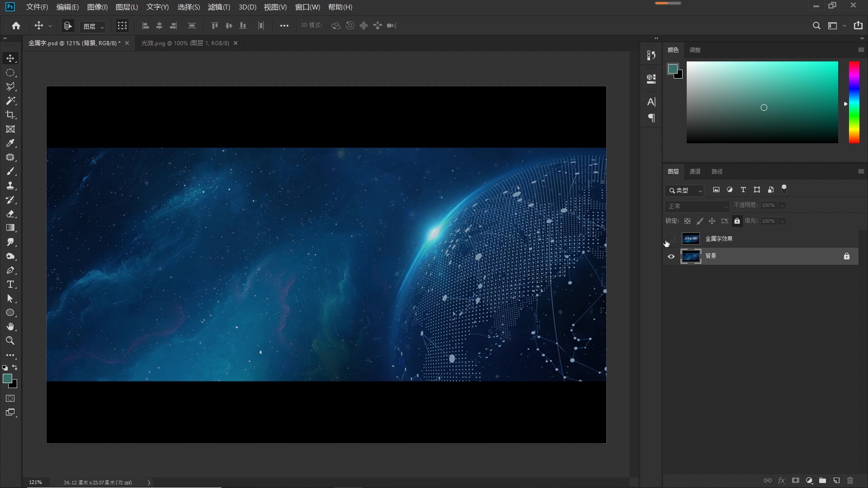Open the 正常 blend mode dropdown

(x=697, y=206)
